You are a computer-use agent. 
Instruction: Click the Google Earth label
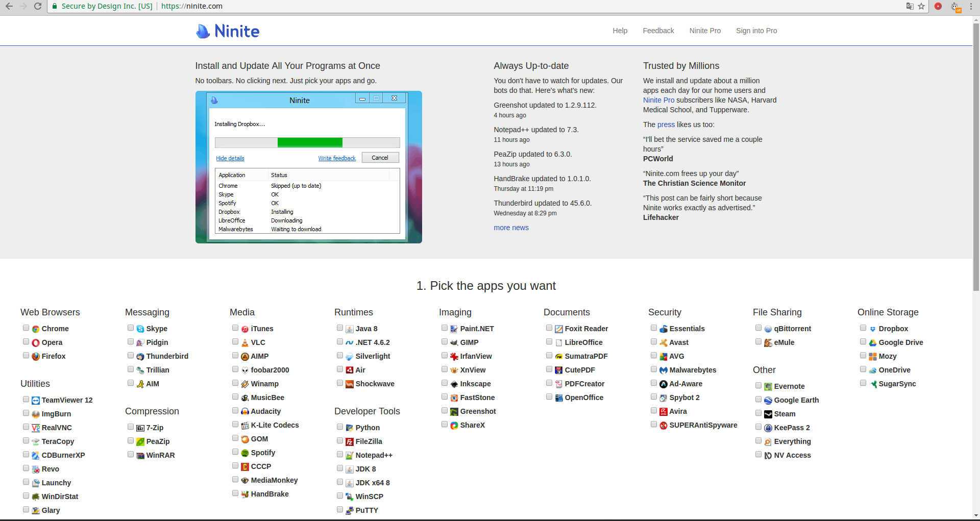[796, 400]
